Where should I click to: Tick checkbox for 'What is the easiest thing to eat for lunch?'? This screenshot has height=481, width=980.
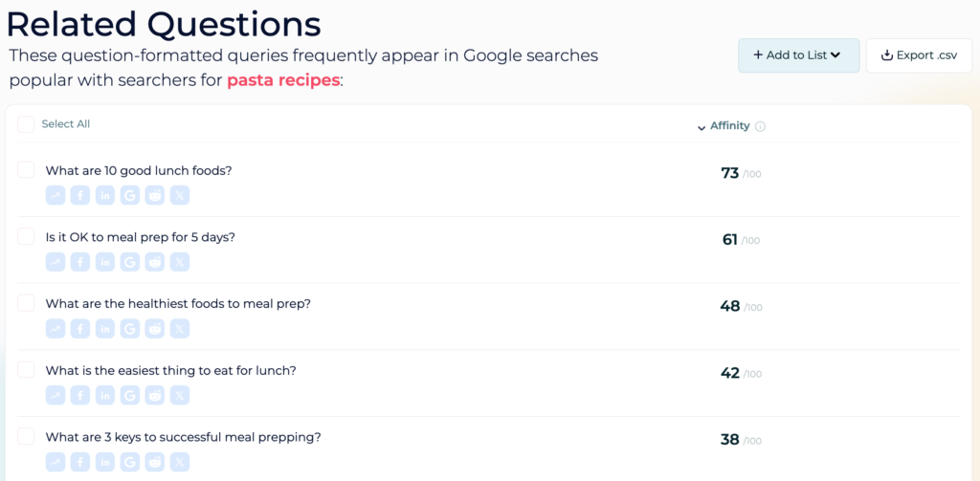click(x=26, y=369)
